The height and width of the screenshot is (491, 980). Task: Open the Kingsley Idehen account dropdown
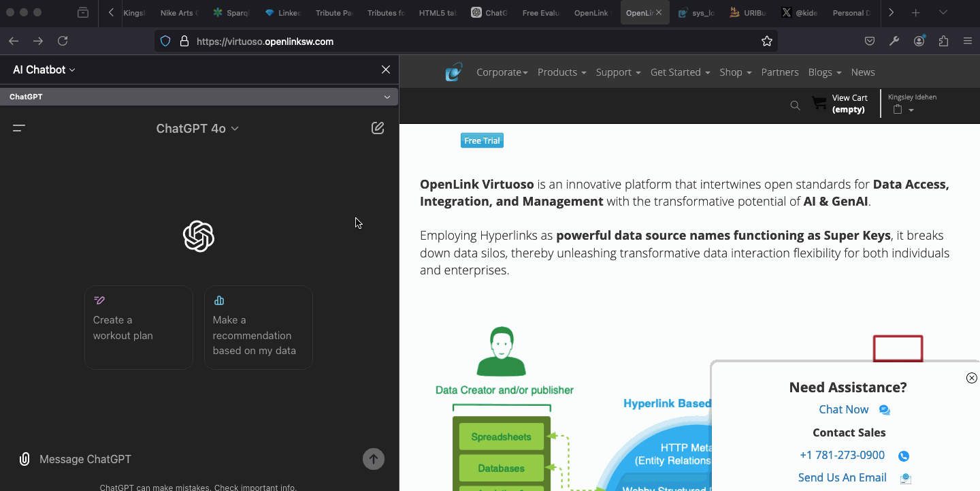[911, 110]
